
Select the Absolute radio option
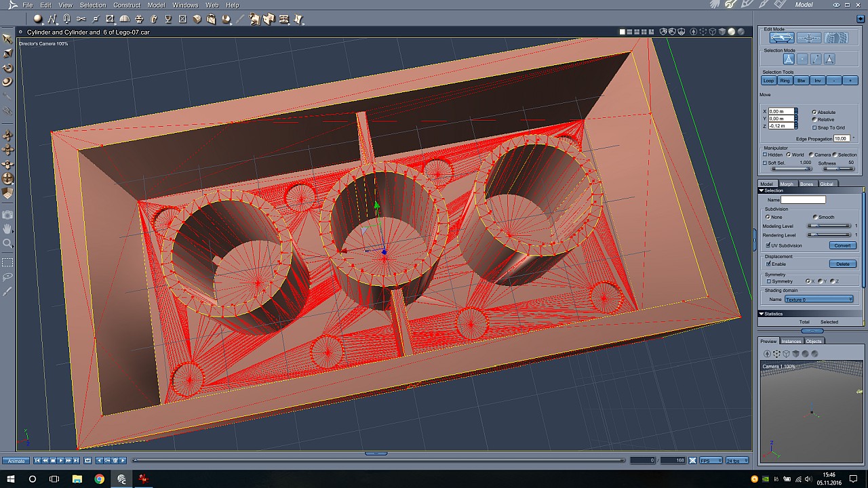814,112
